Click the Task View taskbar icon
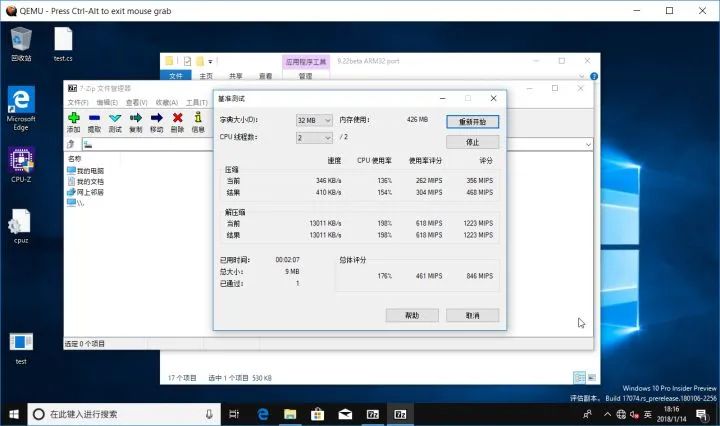Screen dimensions: 720x426 (234, 415)
